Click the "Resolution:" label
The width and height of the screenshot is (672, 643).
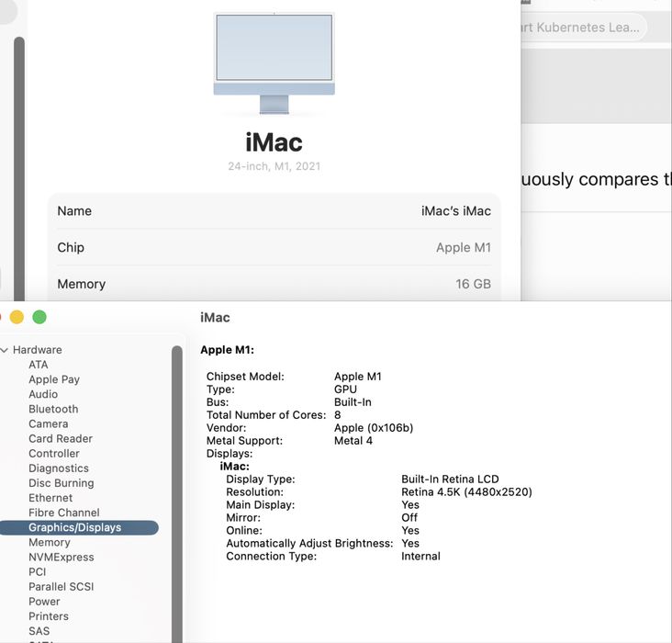click(254, 492)
